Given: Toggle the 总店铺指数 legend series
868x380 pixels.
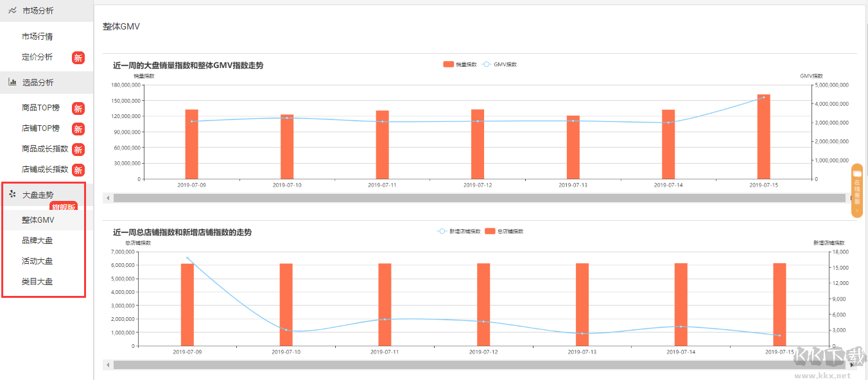Looking at the screenshot, I should [504, 231].
